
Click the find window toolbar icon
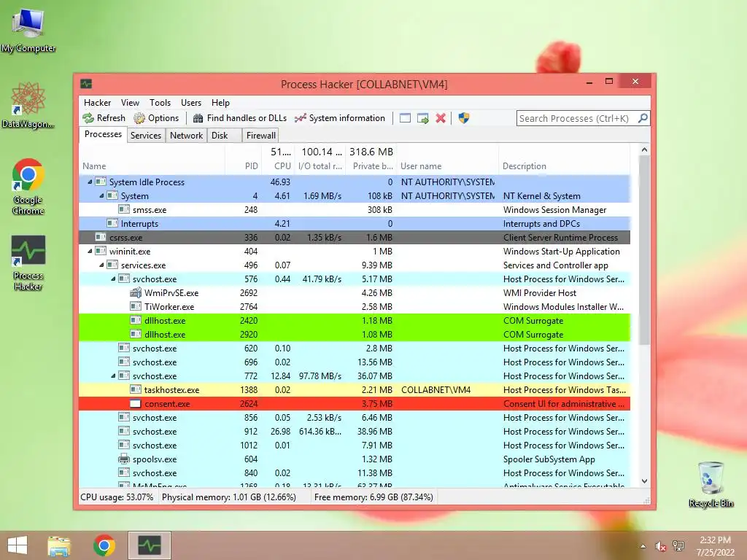point(405,118)
